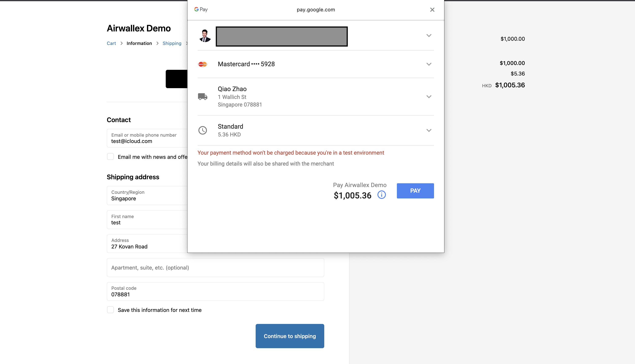The height and width of the screenshot is (364, 635).
Task: Click the clock icon beside Standard shipping
Action: click(203, 130)
